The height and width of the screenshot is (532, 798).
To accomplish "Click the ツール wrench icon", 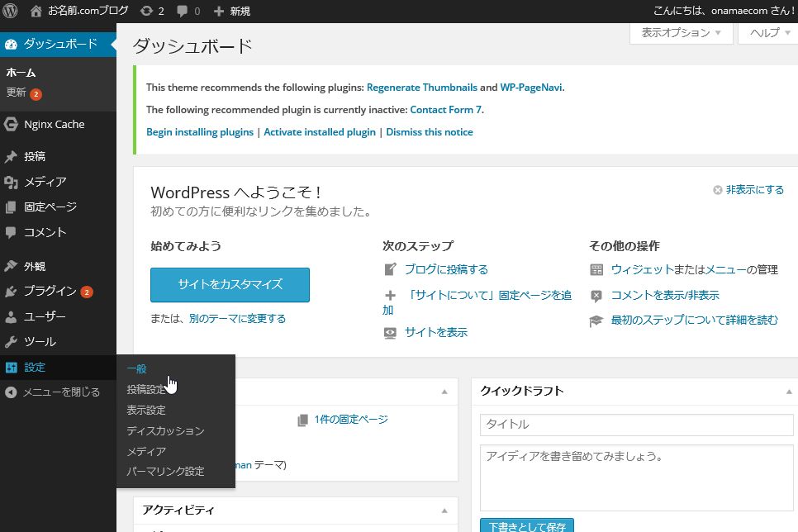I will 11,342.
